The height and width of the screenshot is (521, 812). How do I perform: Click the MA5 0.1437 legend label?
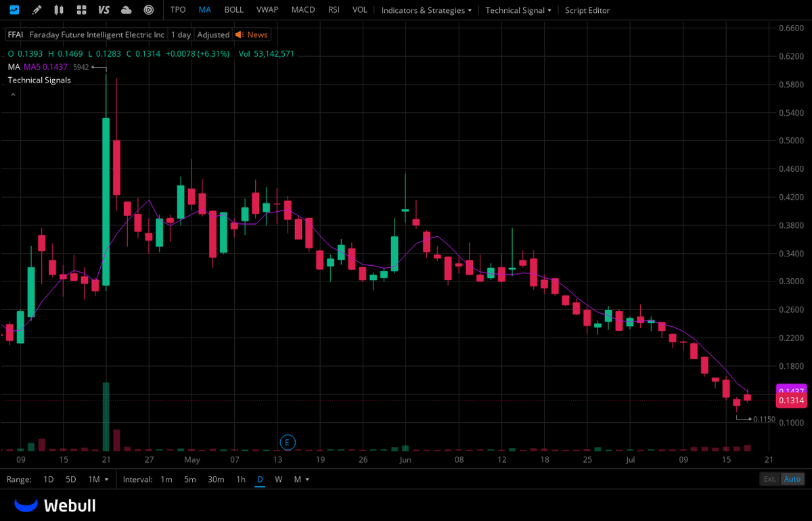pos(46,67)
